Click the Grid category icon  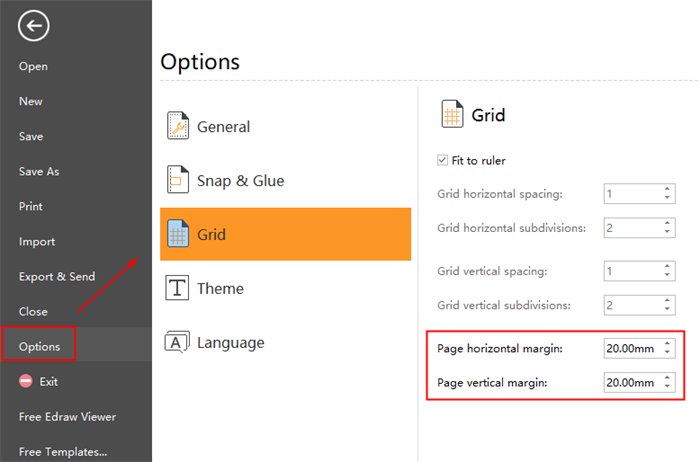click(x=178, y=235)
